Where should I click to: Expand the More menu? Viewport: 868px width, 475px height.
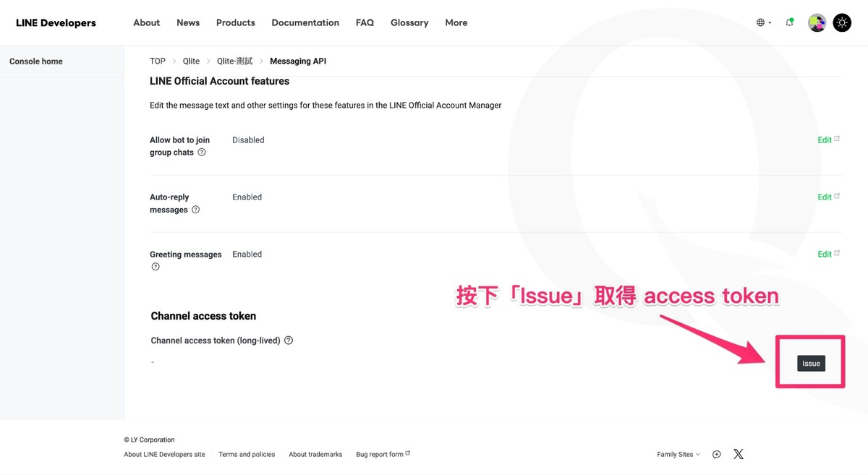coord(456,22)
